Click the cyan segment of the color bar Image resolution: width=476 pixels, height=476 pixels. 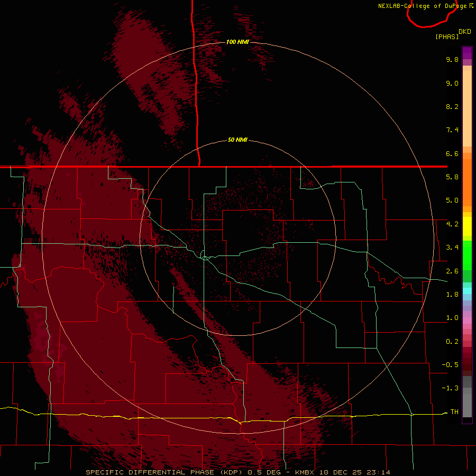[467, 291]
